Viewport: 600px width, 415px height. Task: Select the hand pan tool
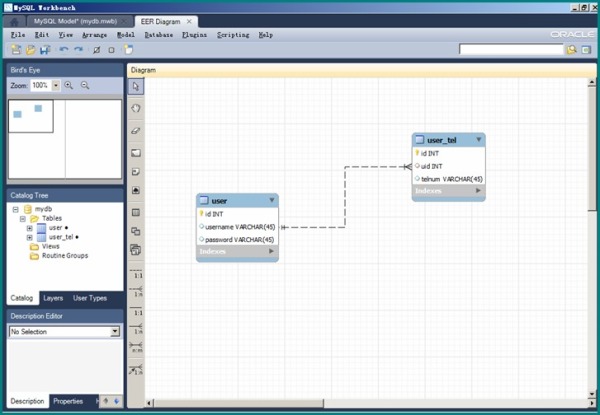point(136,108)
